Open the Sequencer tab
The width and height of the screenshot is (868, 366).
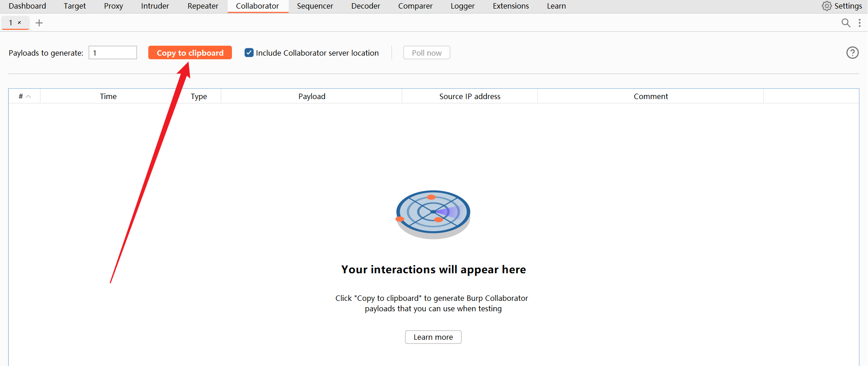coord(315,6)
